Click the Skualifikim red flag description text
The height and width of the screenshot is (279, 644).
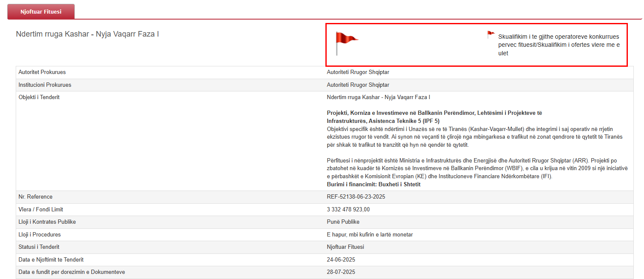click(558, 45)
